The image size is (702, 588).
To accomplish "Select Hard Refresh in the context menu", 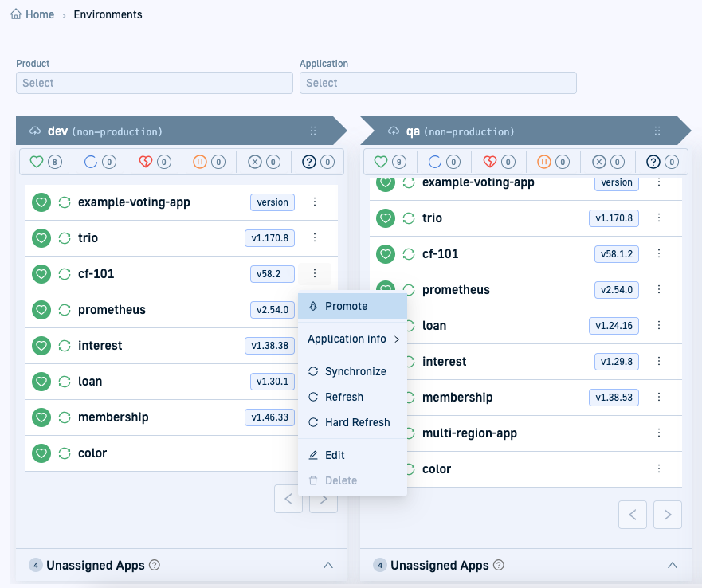I will click(356, 422).
